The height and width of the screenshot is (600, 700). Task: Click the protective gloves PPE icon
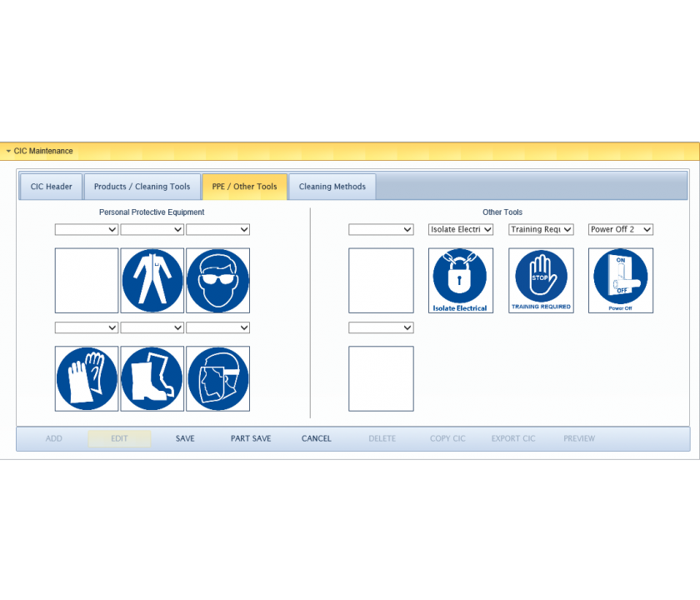[87, 378]
